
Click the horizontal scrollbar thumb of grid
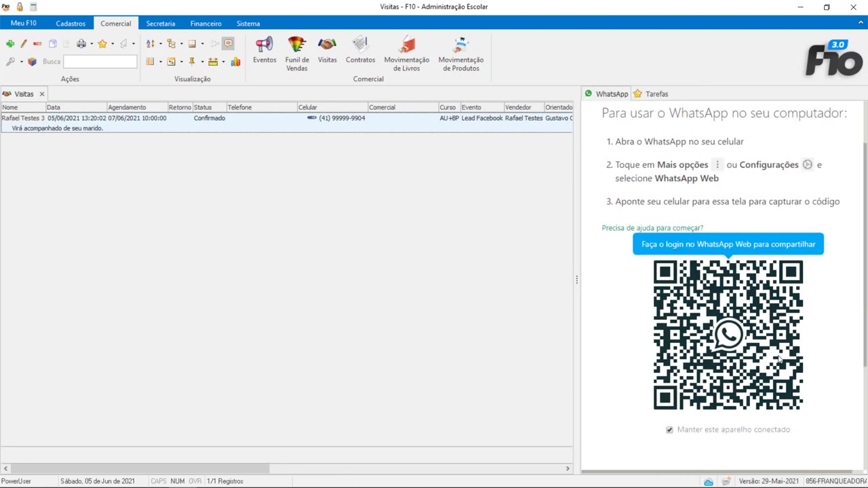140,468
